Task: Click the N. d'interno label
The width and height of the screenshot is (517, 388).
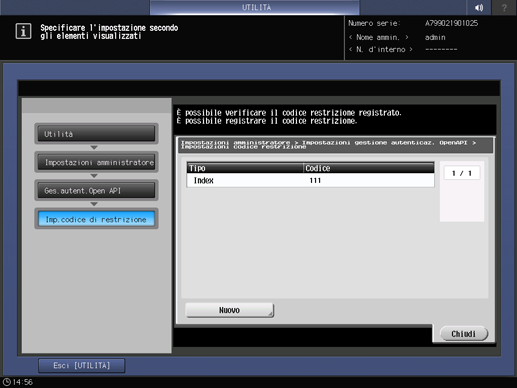Action: coord(381,49)
